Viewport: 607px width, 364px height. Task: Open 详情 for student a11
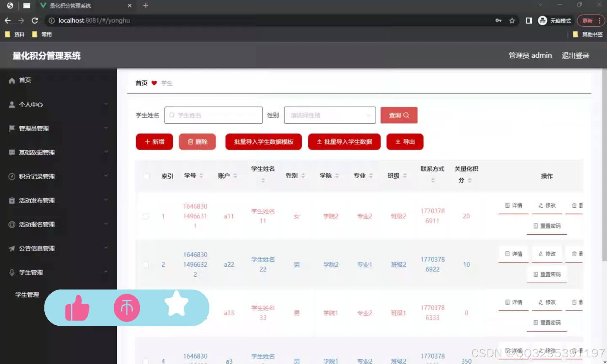click(514, 206)
